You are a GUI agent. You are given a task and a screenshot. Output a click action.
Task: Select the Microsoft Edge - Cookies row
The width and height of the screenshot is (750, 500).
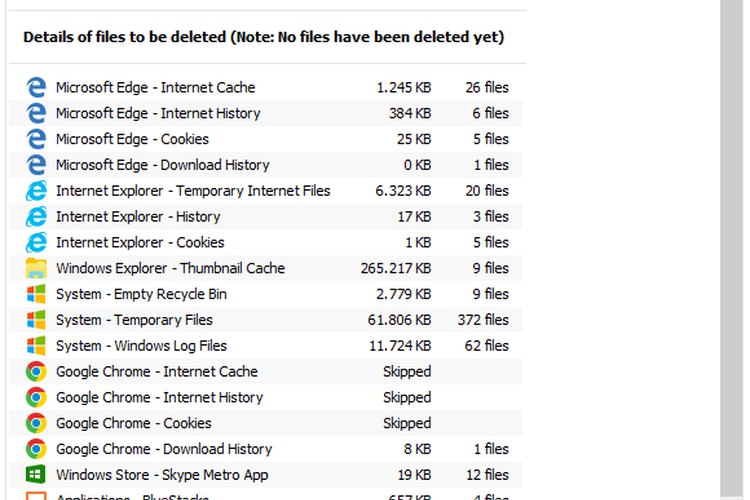(x=265, y=139)
